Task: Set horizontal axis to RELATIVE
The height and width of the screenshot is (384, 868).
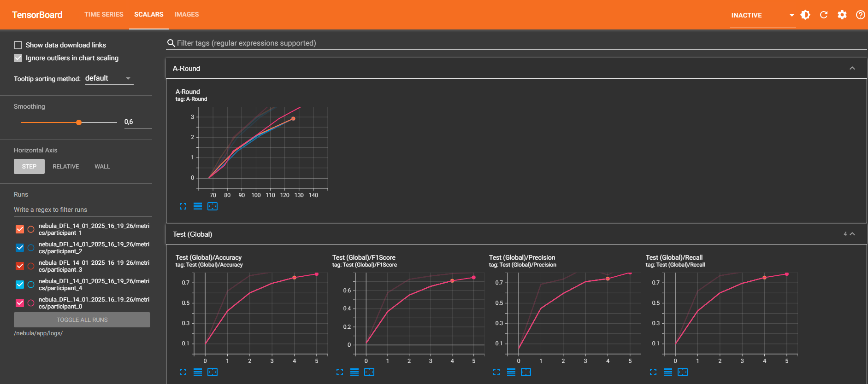Action: tap(66, 166)
